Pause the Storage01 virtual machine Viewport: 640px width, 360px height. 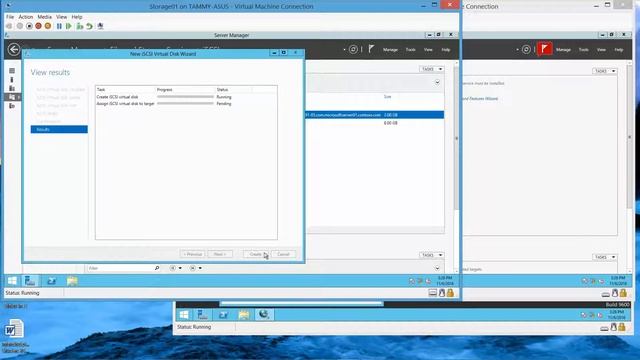coord(59,26)
